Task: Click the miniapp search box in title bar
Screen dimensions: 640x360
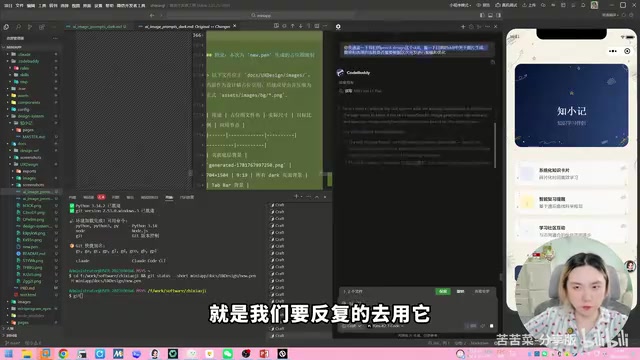Action: click(261, 16)
